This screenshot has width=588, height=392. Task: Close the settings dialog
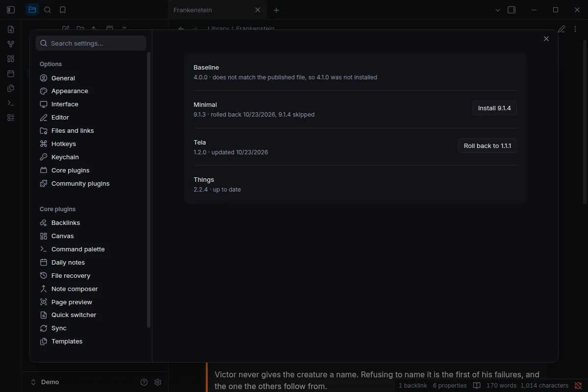(x=546, y=39)
